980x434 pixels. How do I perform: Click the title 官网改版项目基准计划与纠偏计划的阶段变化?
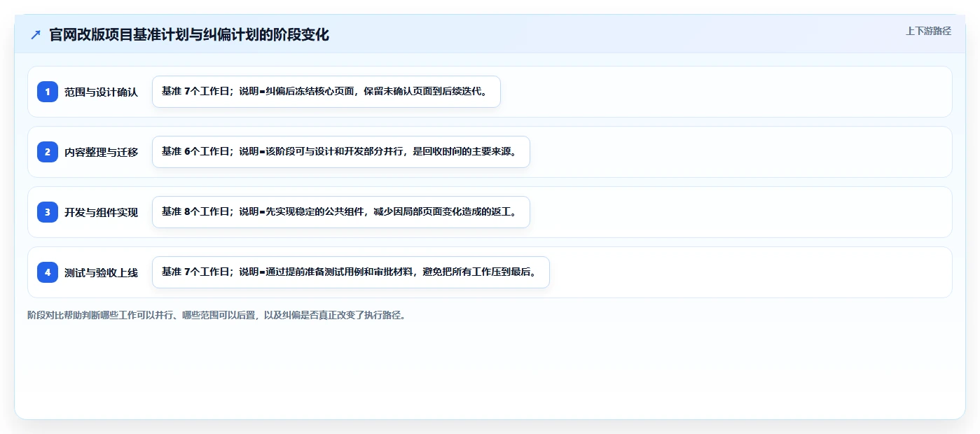(189, 35)
